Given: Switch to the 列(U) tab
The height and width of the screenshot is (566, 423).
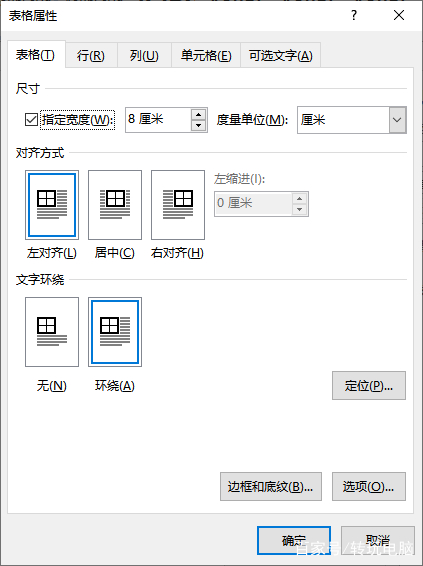Looking at the screenshot, I should click(144, 56).
